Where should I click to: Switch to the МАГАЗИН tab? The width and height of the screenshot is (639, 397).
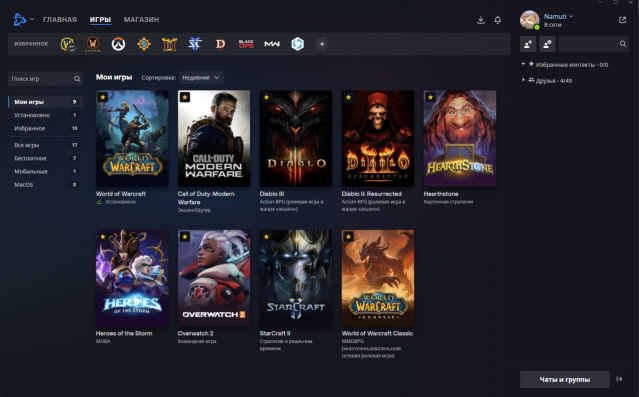click(141, 20)
